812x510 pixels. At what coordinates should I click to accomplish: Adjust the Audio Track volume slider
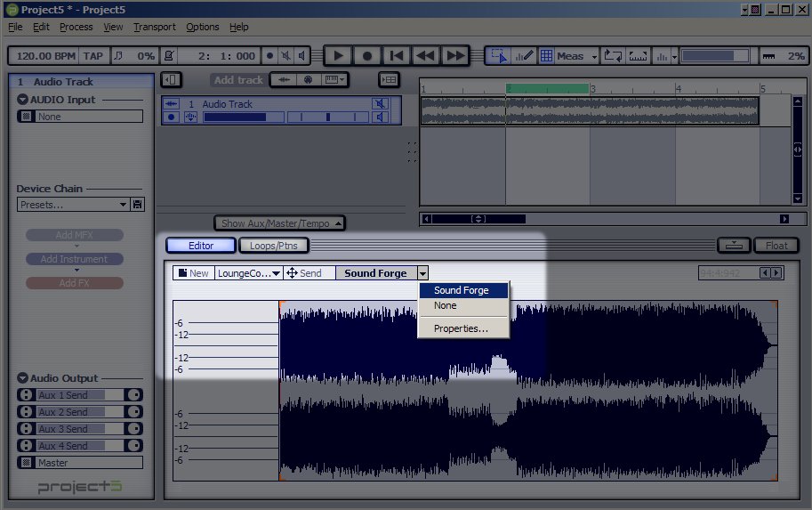pos(244,117)
